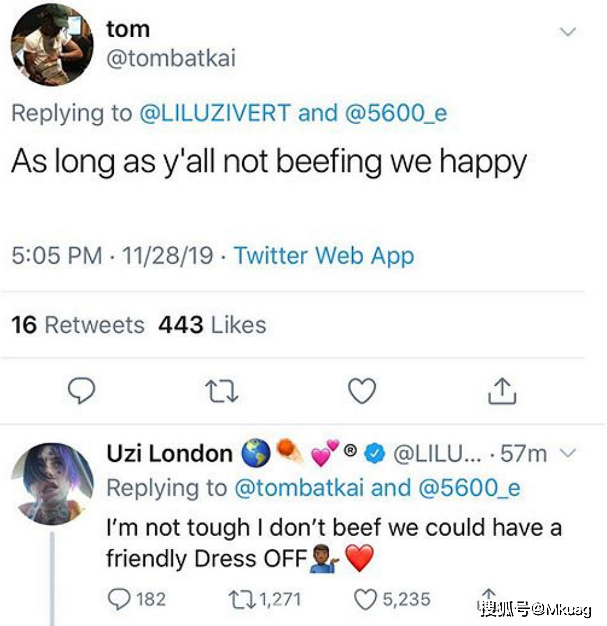Image resolution: width=607 pixels, height=626 pixels.
Task: Reply to Uzi London's tweet (182 replies)
Action: click(x=119, y=599)
